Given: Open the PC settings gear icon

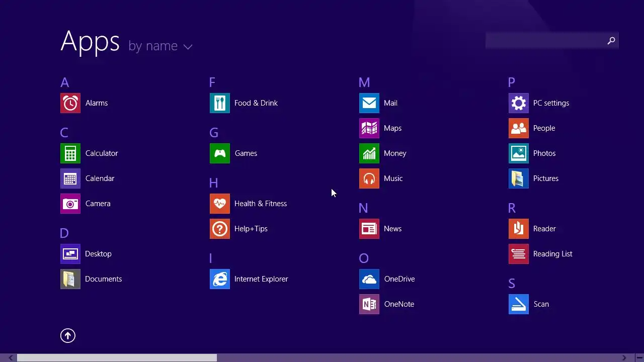Looking at the screenshot, I should tap(519, 103).
